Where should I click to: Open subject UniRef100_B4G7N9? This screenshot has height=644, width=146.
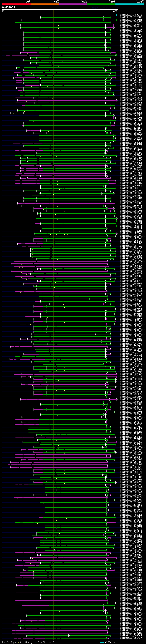pos(131,108)
